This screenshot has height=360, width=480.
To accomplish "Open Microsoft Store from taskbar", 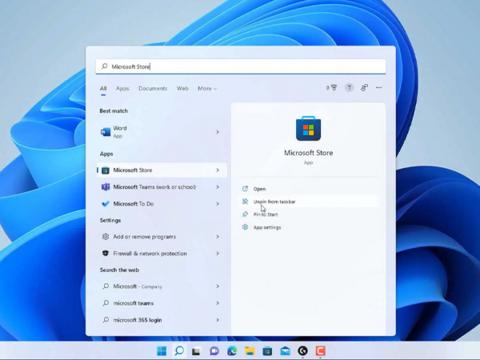I will (x=267, y=351).
